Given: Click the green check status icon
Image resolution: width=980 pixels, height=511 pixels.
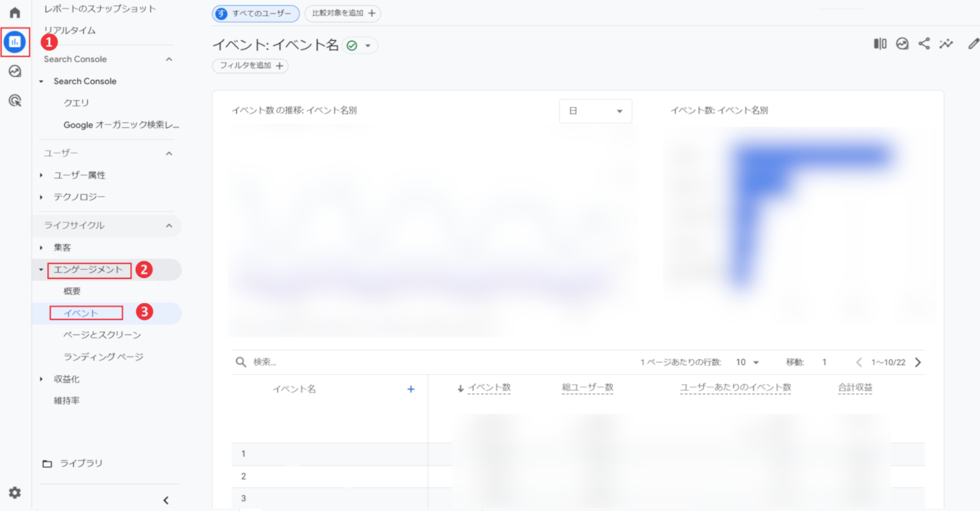Looking at the screenshot, I should pyautogui.click(x=352, y=46).
